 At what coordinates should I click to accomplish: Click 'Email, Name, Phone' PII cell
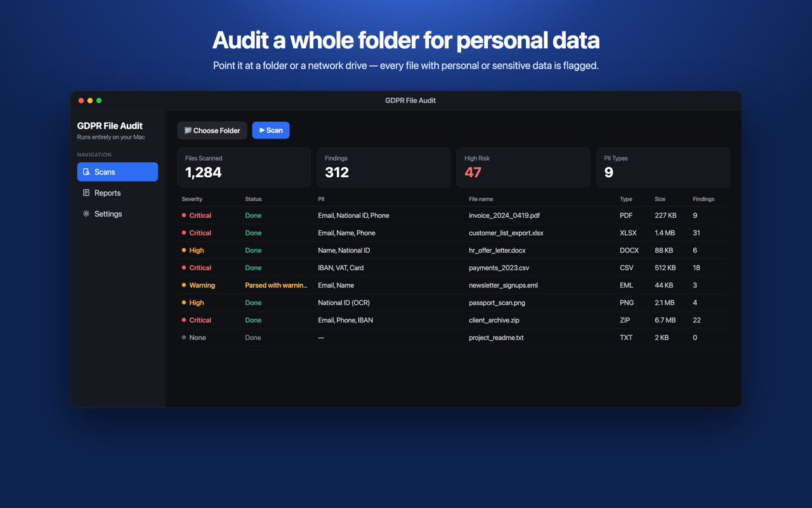point(346,233)
